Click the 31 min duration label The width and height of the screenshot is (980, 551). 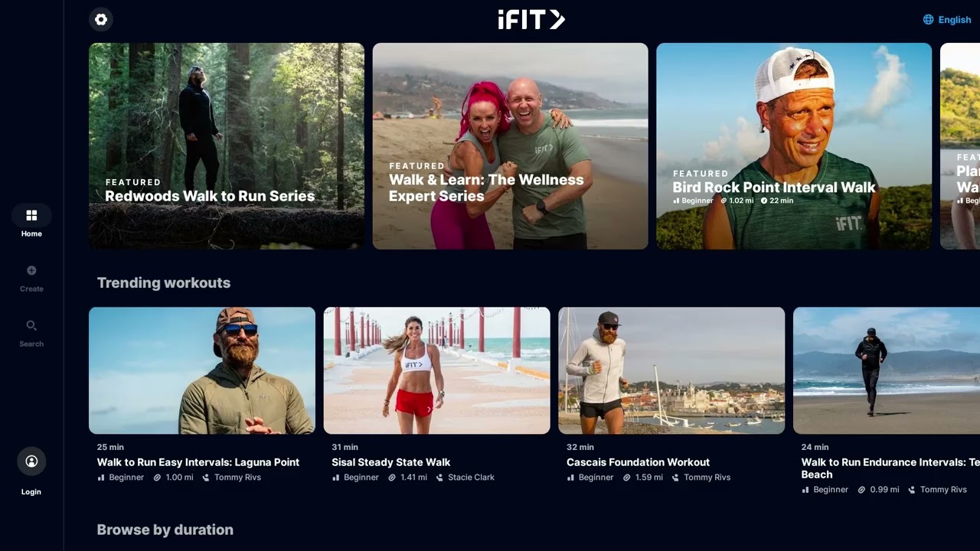tap(345, 447)
